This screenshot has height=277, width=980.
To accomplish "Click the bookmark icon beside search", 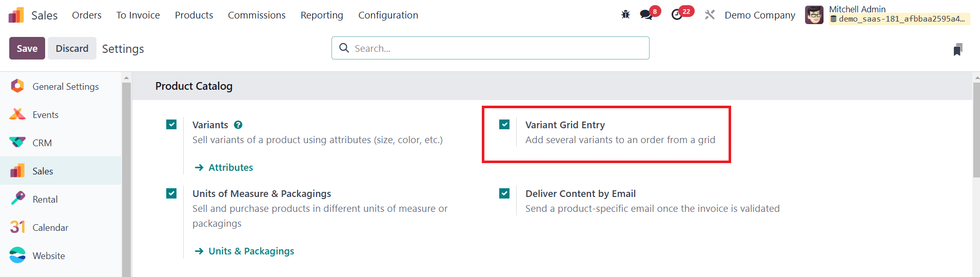I will [x=957, y=50].
